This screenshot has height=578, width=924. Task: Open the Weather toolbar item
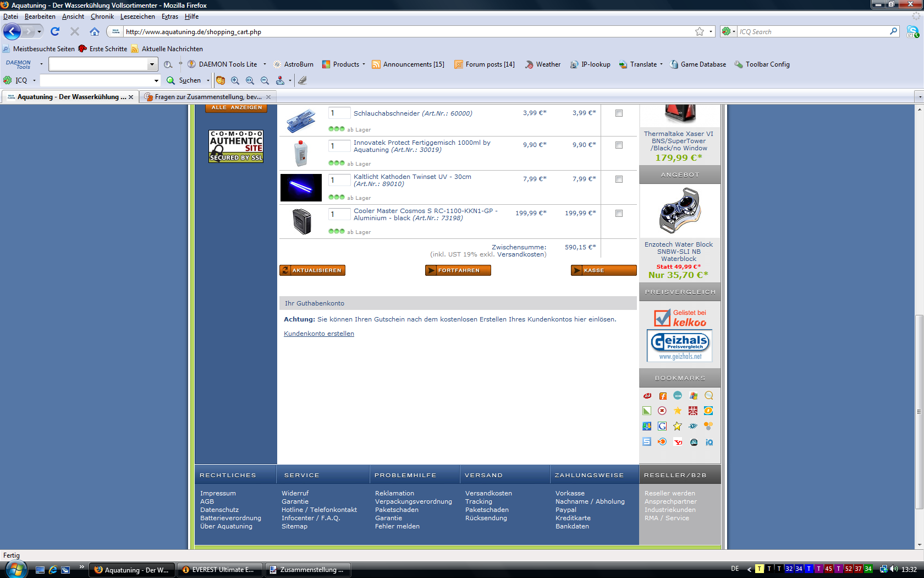click(x=542, y=64)
